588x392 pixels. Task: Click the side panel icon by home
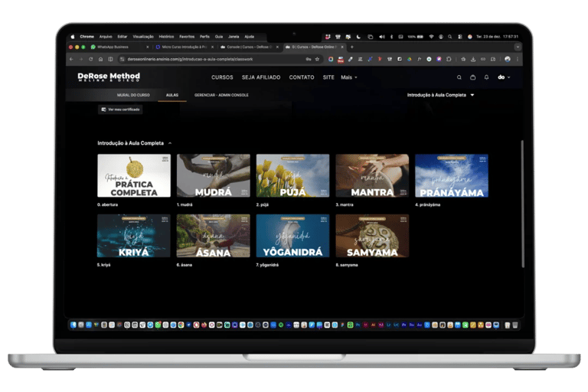(110, 59)
